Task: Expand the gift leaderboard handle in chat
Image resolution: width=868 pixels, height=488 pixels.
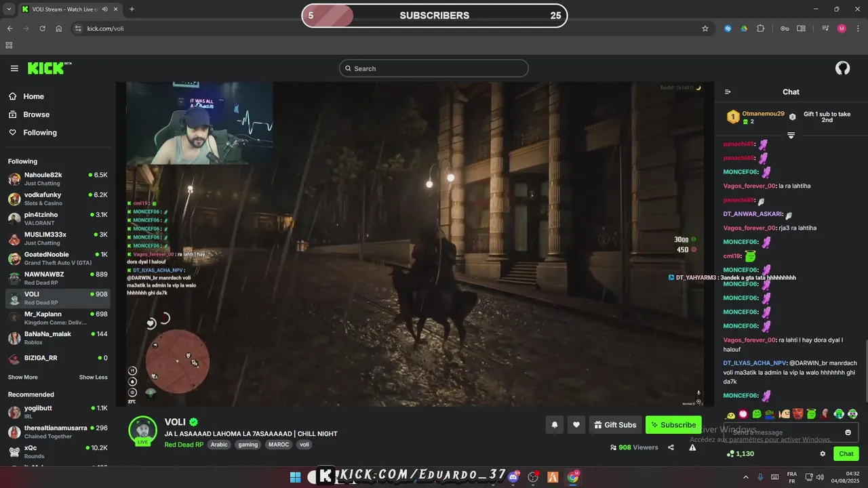Action: pyautogui.click(x=791, y=136)
